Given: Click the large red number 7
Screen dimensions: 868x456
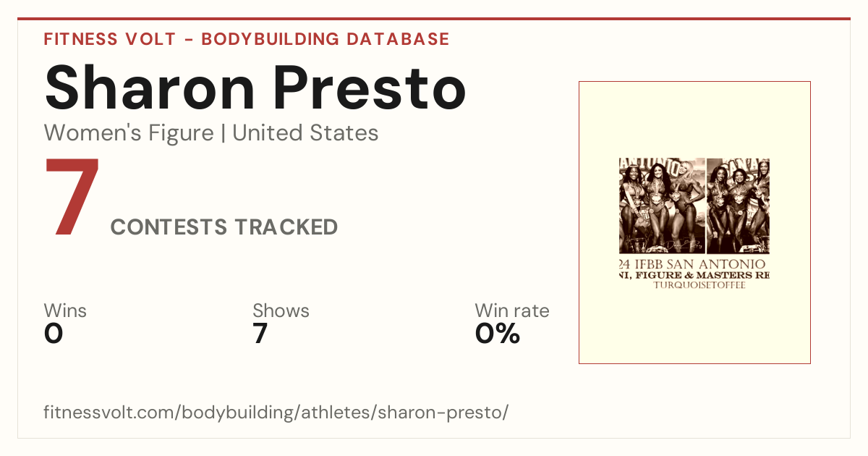Looking at the screenshot, I should [73, 197].
